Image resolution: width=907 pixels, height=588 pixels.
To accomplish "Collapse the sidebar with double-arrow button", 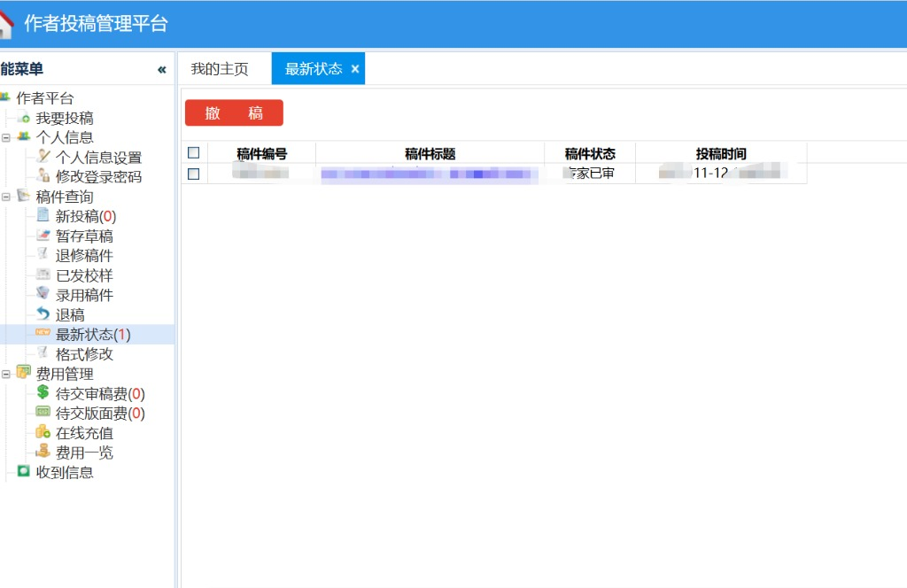I will click(x=161, y=70).
